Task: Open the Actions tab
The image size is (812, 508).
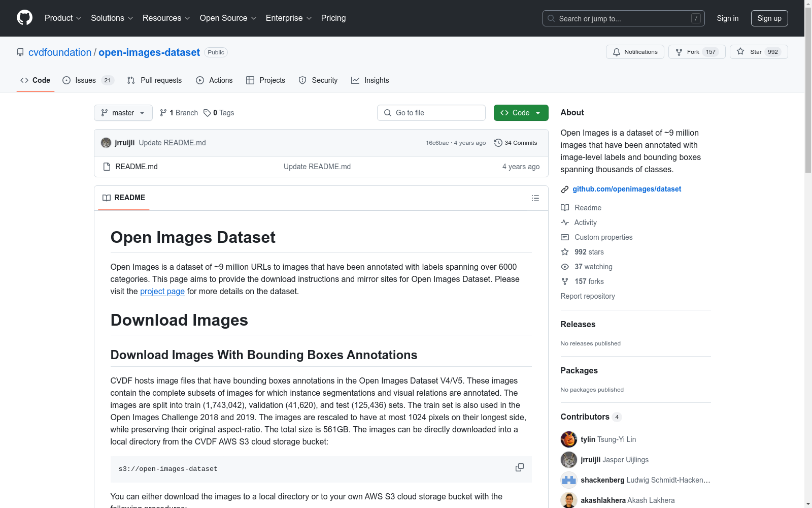Action: pos(214,80)
